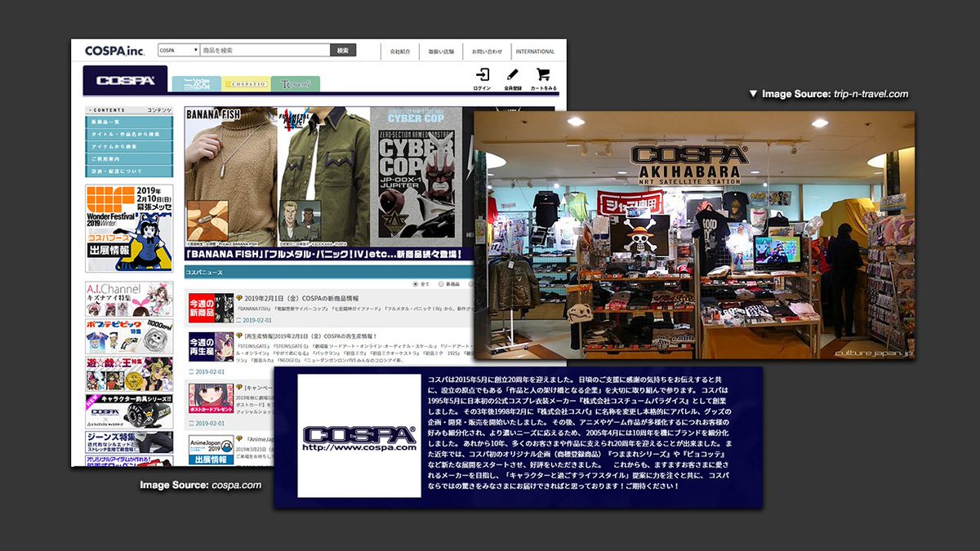Select the 全て news filter radio
980x551 pixels.
pyautogui.click(x=416, y=283)
